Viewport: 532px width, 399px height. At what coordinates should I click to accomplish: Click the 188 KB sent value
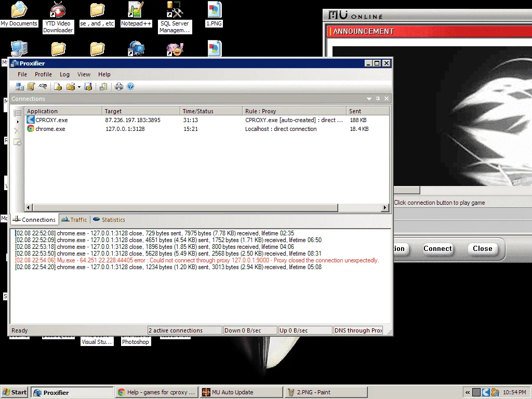coord(358,120)
